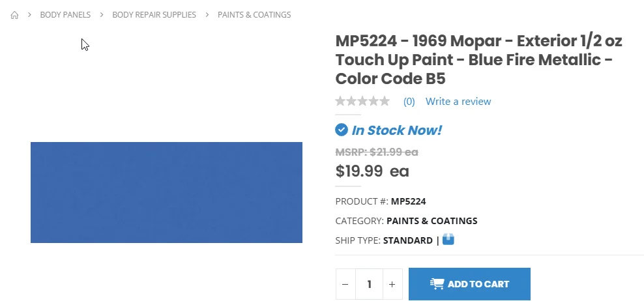Increase quantity with the plus button
The width and height of the screenshot is (644, 301).
392,284
